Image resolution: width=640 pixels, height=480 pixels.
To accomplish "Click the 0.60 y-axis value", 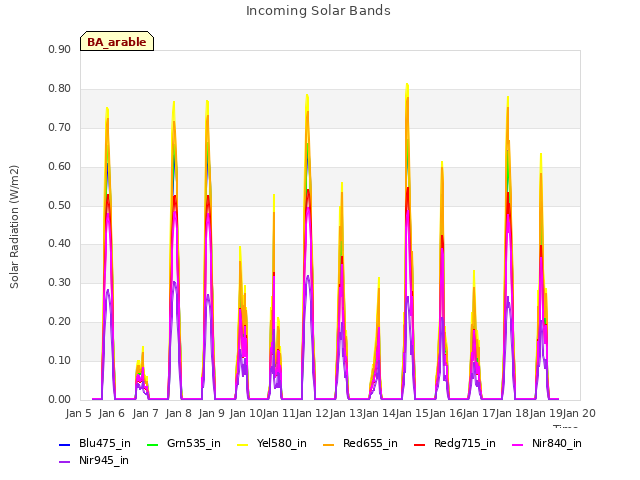I will pos(60,167).
